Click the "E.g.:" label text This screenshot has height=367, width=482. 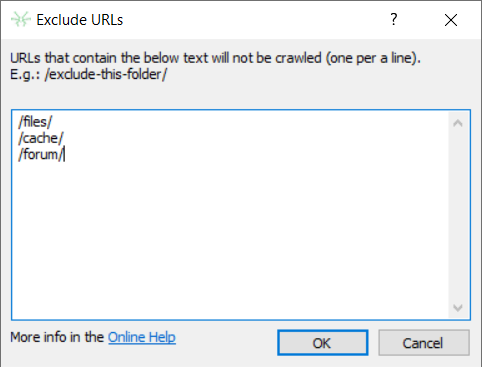pos(25,74)
